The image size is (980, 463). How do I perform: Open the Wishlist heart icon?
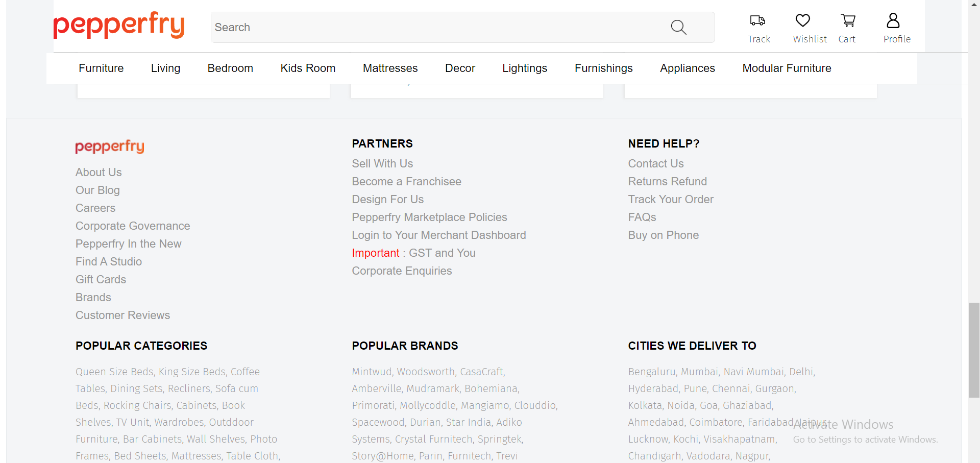[x=802, y=21]
